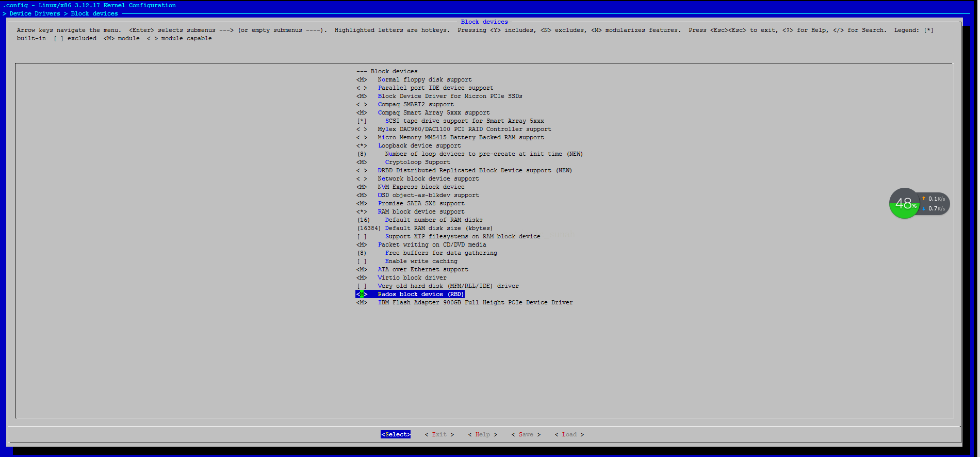Click the Exit button
Image resolution: width=980 pixels, height=457 pixels.
(439, 434)
